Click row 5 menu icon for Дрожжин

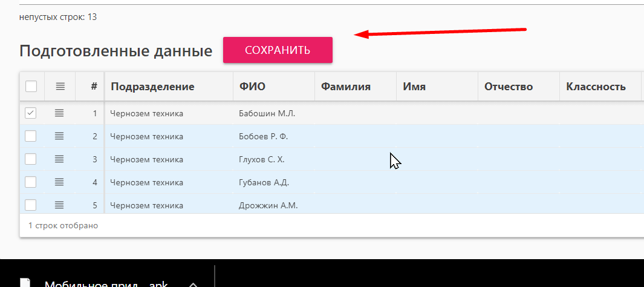pyautogui.click(x=59, y=205)
